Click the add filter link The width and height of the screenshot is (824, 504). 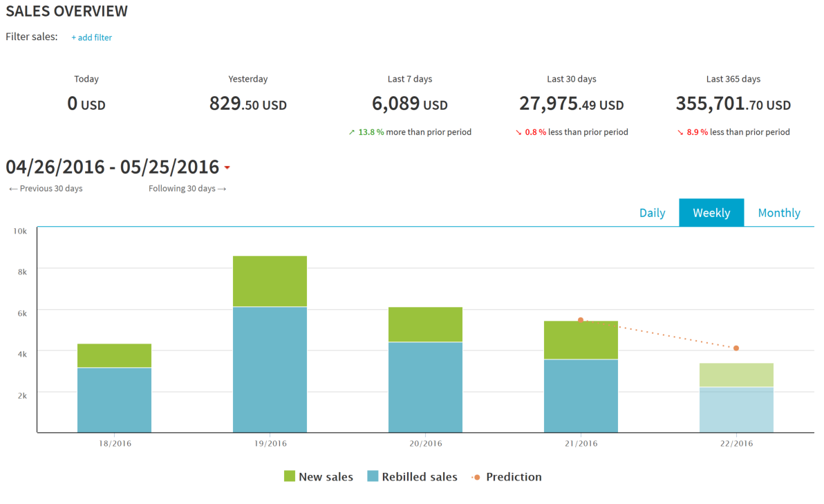pyautogui.click(x=91, y=37)
